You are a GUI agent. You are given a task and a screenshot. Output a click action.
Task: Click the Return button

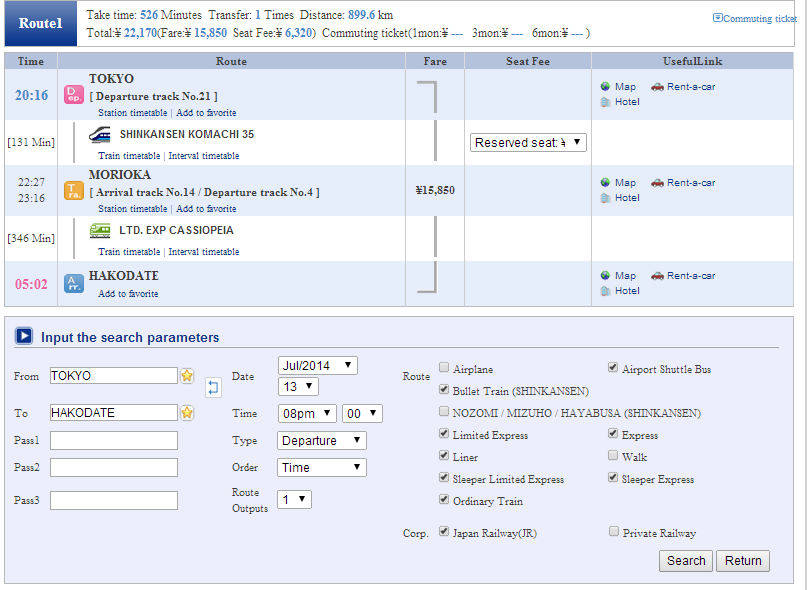[x=743, y=561]
